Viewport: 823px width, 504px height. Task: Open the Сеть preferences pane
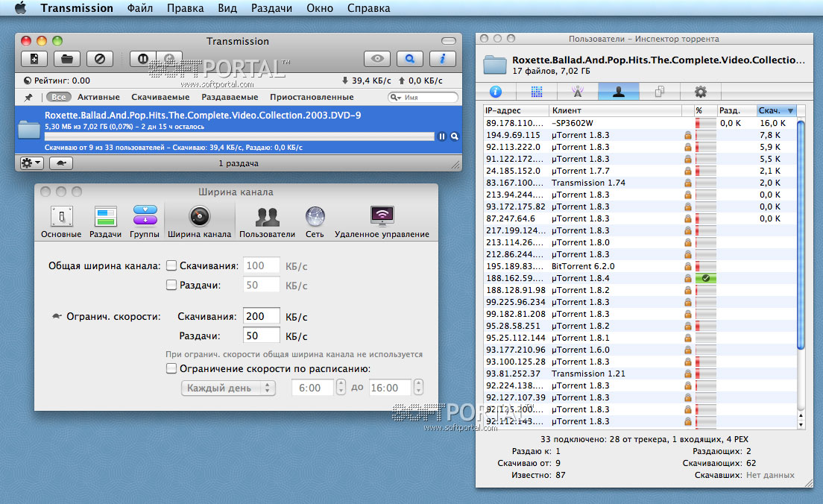[315, 222]
